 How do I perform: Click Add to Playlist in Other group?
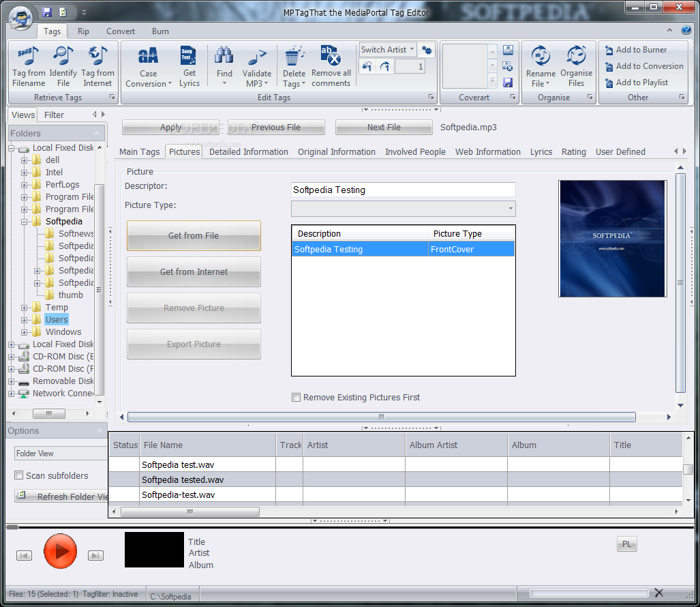[x=636, y=83]
